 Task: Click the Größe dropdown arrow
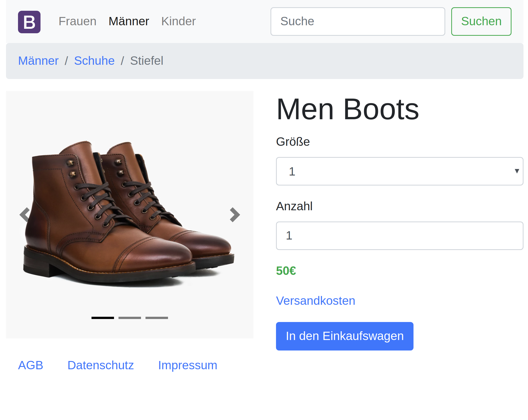[517, 171]
